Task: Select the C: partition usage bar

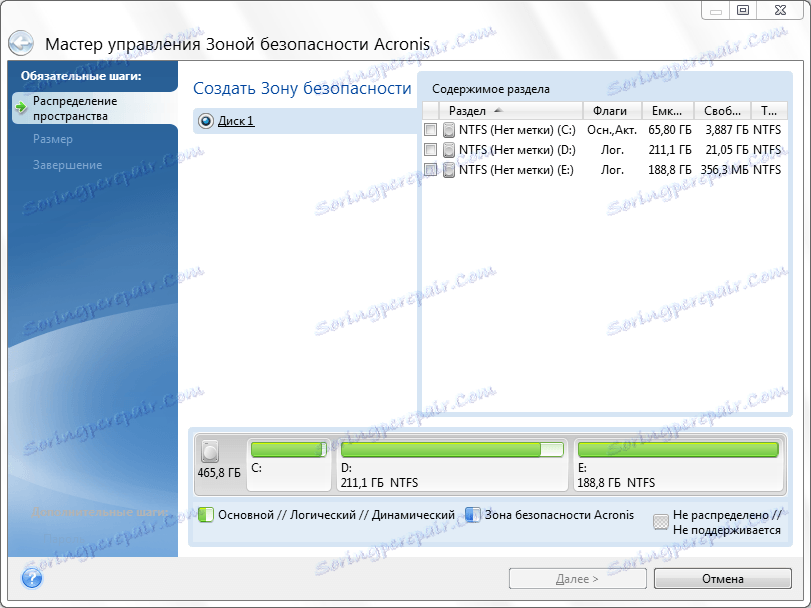Action: click(x=289, y=450)
